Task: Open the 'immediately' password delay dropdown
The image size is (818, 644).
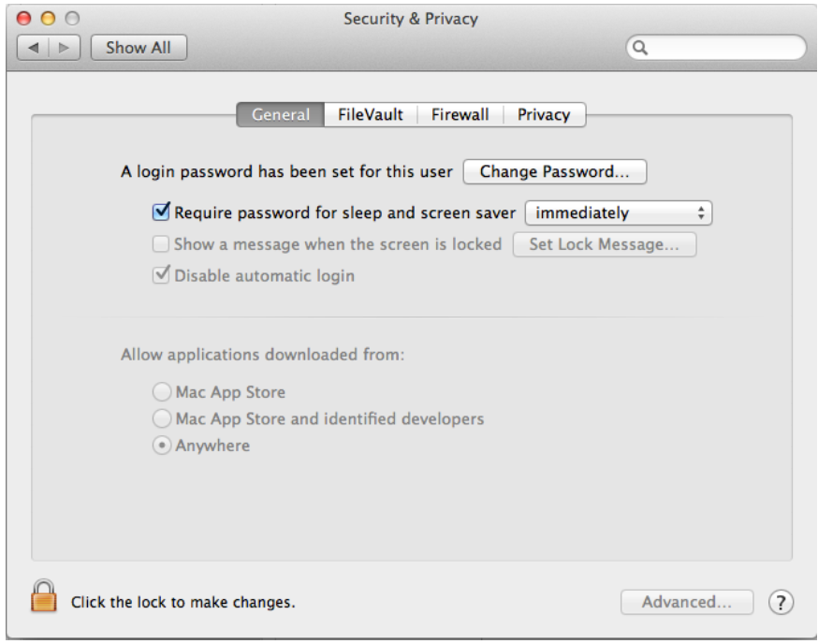Action: click(619, 213)
